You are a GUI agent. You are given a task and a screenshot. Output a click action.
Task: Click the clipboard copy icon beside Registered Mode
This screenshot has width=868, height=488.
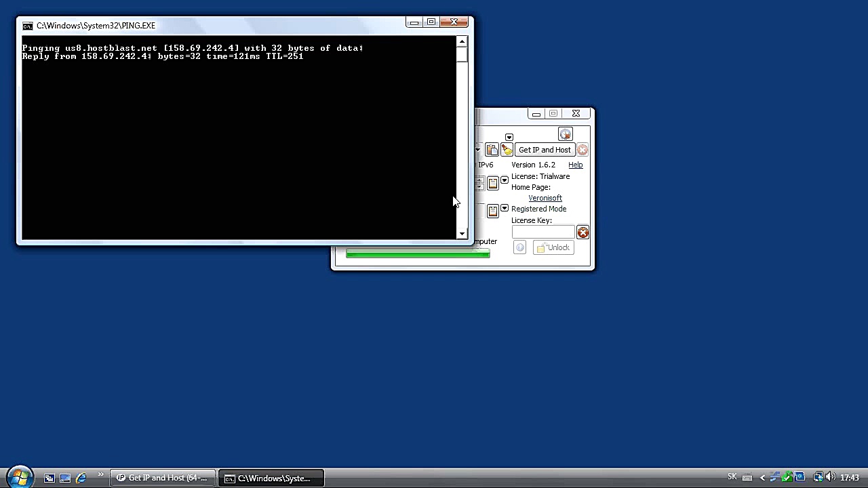(x=493, y=211)
